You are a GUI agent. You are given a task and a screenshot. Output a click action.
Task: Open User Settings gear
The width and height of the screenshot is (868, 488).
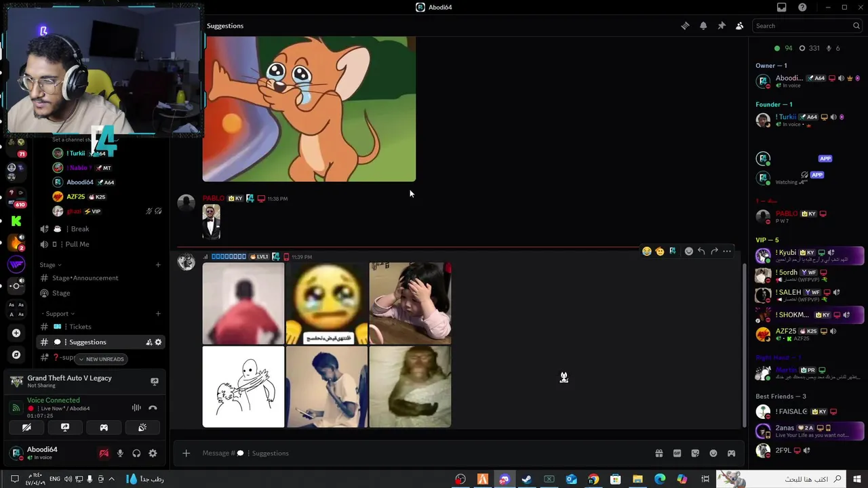153,453
